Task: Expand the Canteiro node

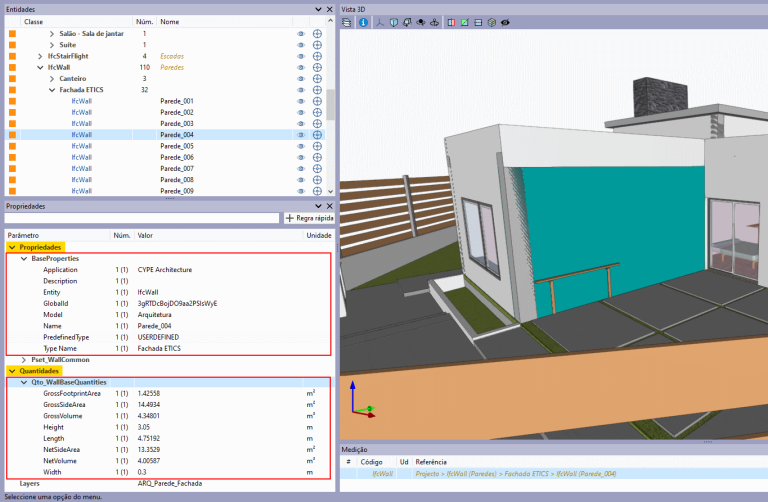Action: tap(52, 78)
